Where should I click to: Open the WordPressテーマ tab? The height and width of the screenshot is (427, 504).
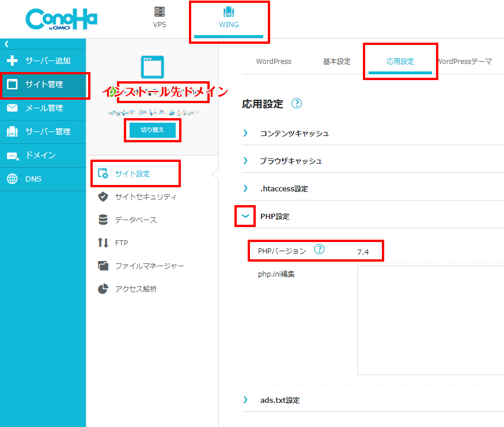pos(465,62)
